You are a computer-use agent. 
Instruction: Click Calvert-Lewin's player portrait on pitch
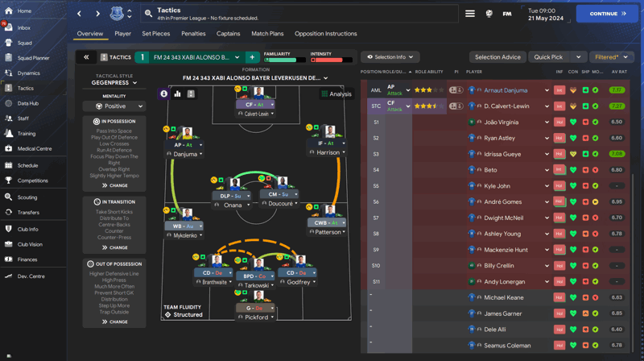pos(258,93)
